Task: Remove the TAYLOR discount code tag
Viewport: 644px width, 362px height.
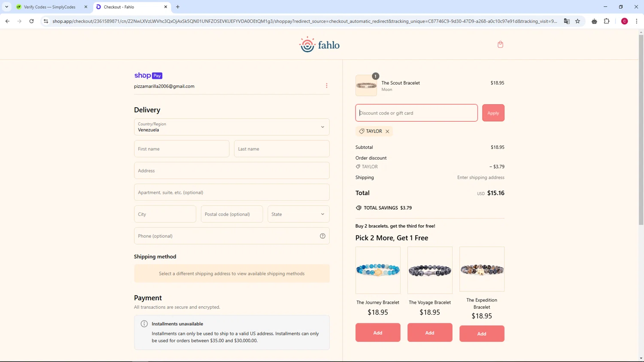Action: click(x=387, y=131)
